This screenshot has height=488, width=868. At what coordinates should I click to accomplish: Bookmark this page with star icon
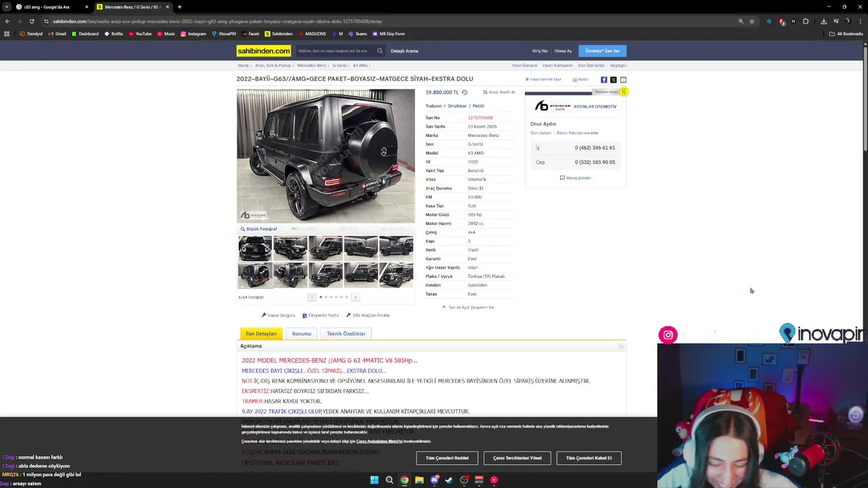click(751, 21)
